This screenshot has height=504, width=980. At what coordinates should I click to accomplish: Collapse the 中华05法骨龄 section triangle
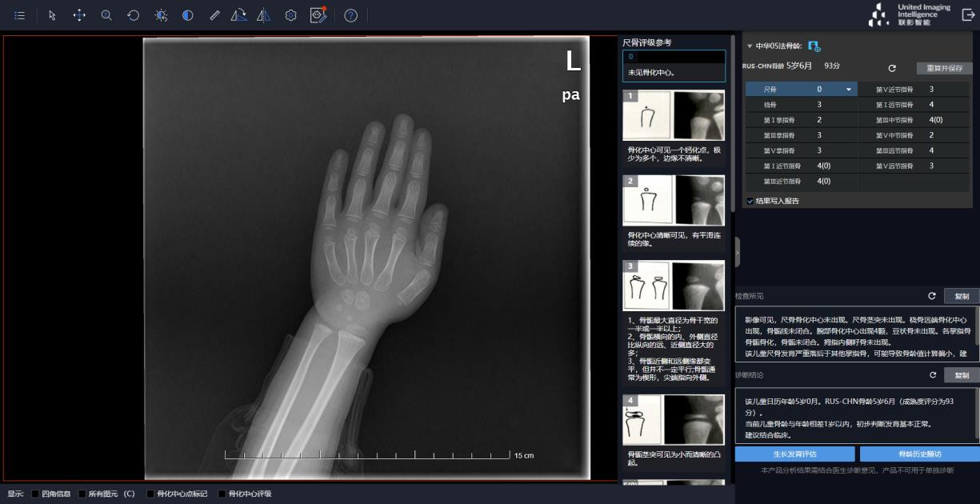[750, 46]
